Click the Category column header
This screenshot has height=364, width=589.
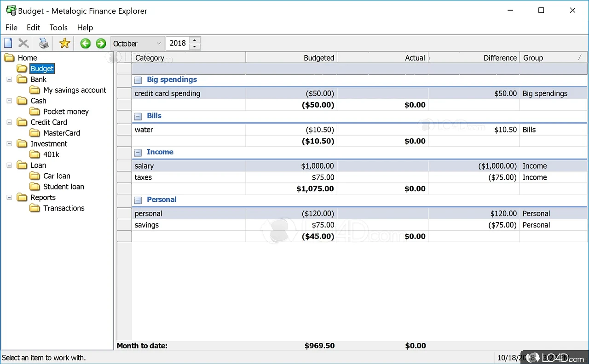pyautogui.click(x=150, y=57)
